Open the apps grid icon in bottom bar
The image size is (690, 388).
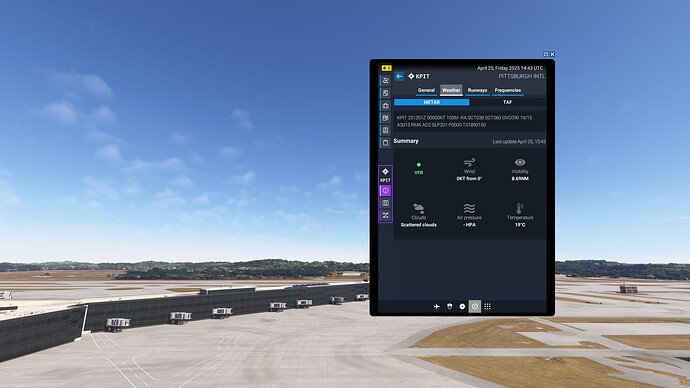pos(488,306)
